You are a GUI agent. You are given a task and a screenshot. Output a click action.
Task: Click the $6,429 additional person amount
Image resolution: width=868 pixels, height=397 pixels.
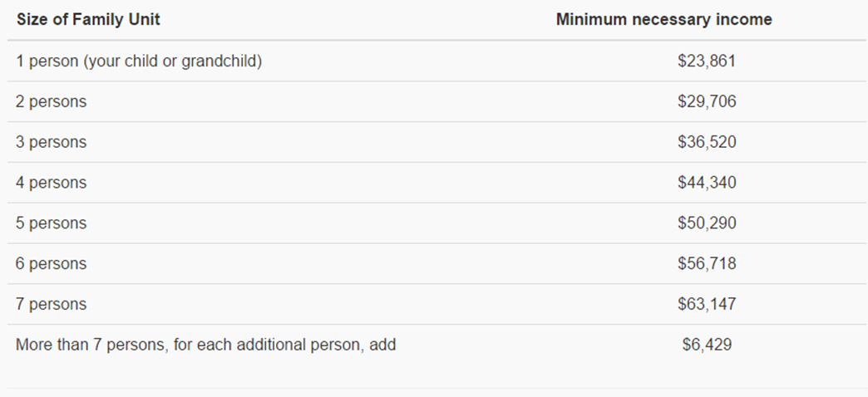click(707, 345)
